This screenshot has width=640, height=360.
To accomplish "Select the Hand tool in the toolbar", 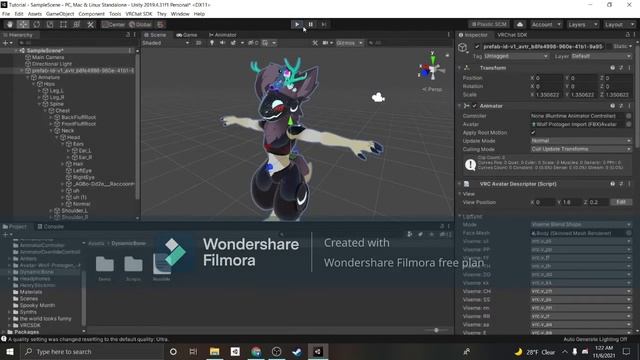I will (10, 24).
